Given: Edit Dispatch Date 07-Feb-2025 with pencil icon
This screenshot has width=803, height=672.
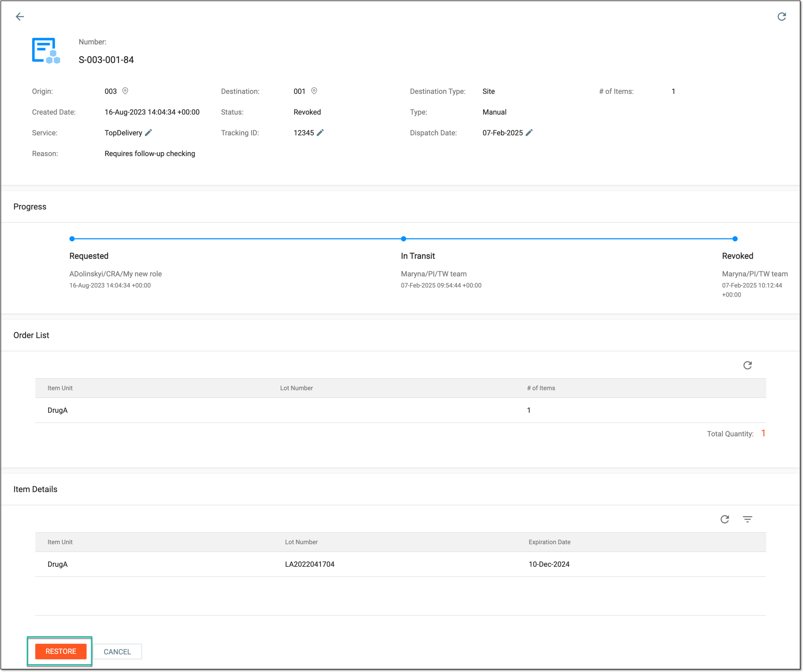Looking at the screenshot, I should (x=529, y=132).
